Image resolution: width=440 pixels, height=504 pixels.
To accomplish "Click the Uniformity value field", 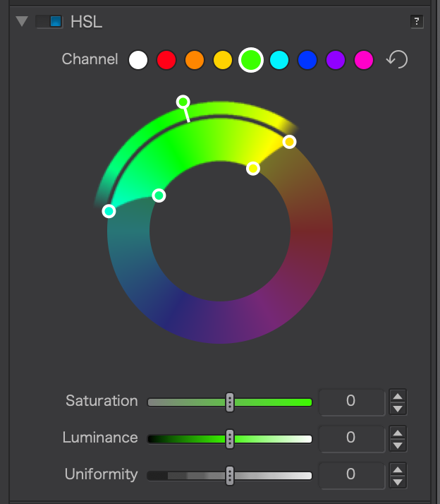I will pyautogui.click(x=352, y=475).
